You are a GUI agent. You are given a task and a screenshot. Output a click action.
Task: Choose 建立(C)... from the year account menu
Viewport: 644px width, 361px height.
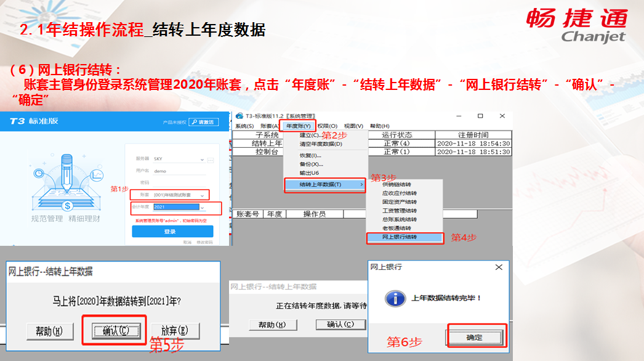pos(310,136)
